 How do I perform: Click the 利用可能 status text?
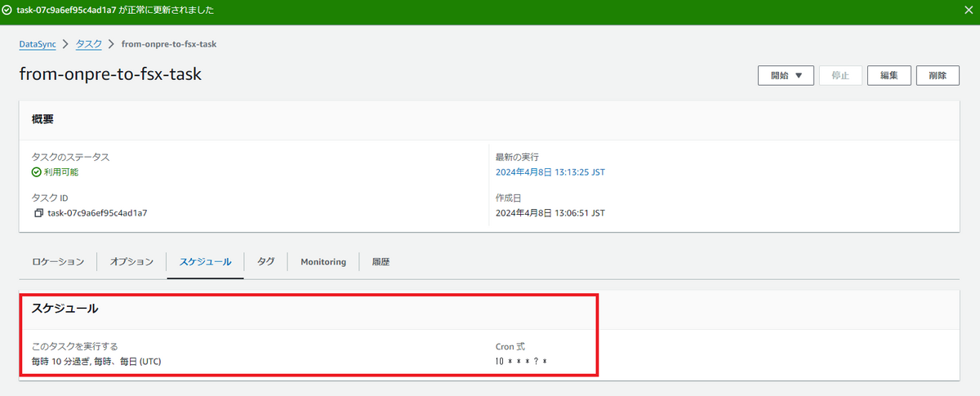point(61,172)
